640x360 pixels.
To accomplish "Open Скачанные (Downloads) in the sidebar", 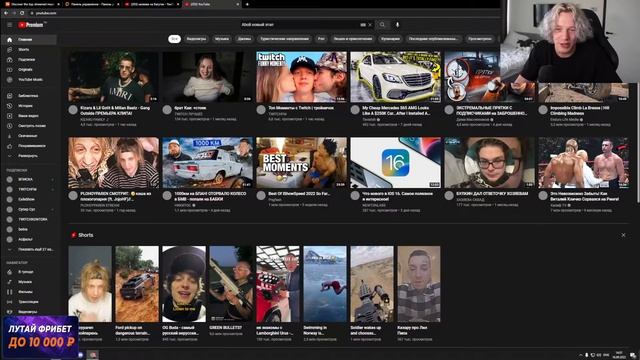I will point(29,136).
